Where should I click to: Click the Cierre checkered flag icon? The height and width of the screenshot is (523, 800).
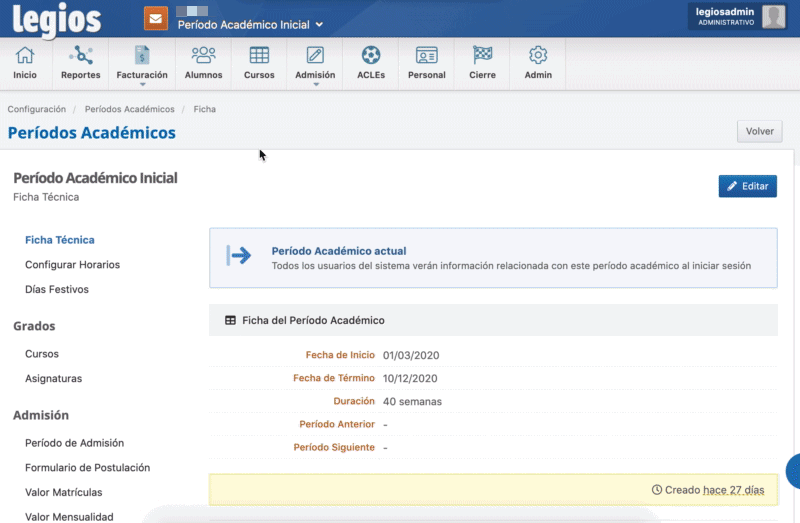[x=482, y=56]
